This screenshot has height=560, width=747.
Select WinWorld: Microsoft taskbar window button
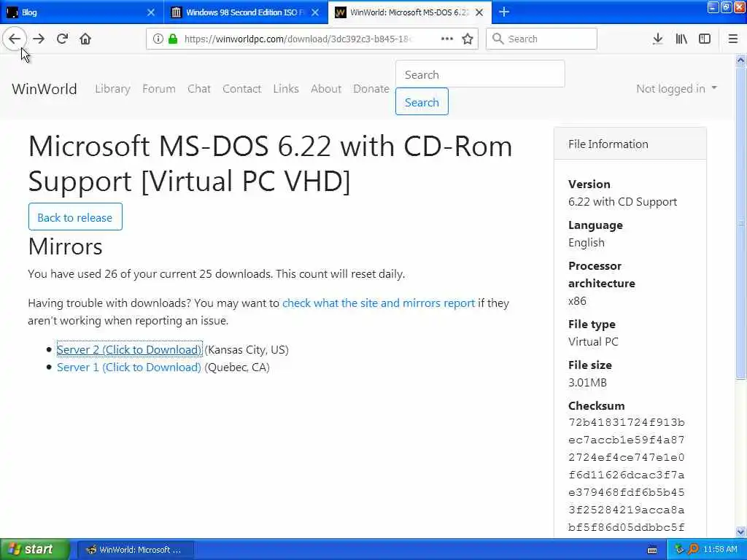coord(136,550)
